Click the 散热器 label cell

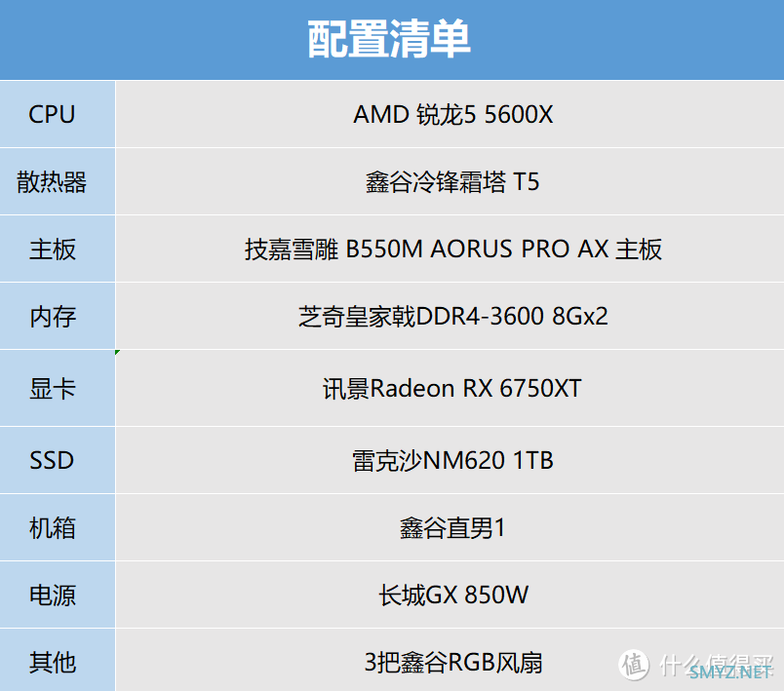[58, 182]
